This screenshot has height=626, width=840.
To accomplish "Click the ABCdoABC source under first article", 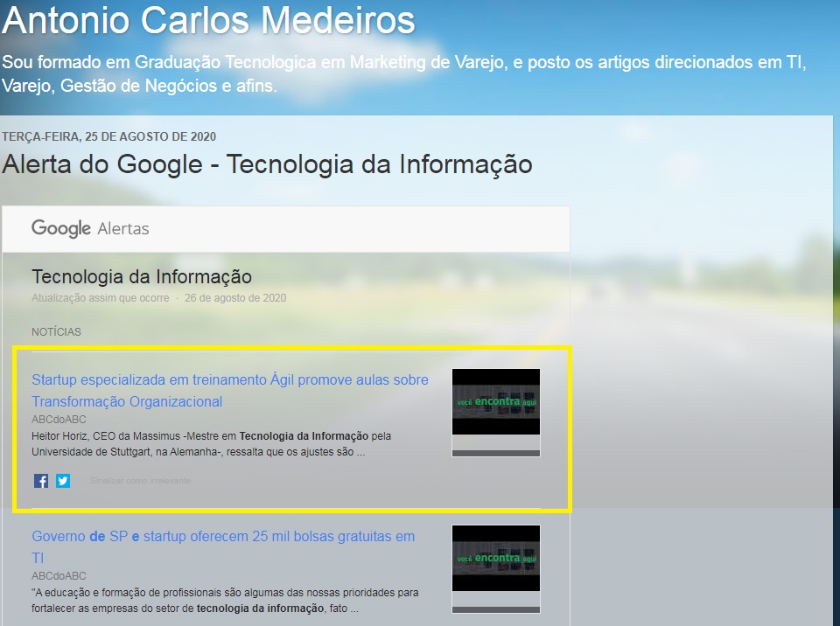I will click(x=59, y=420).
